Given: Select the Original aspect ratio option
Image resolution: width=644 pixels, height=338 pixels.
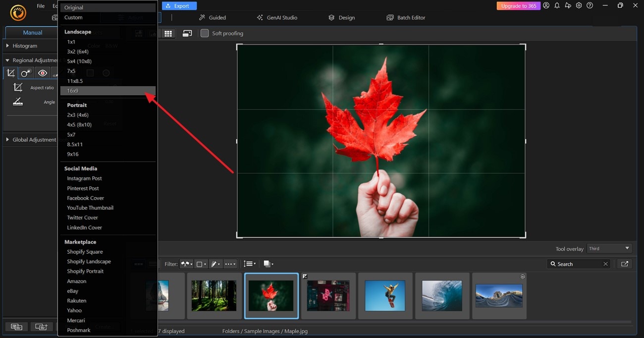Looking at the screenshot, I should [108, 7].
